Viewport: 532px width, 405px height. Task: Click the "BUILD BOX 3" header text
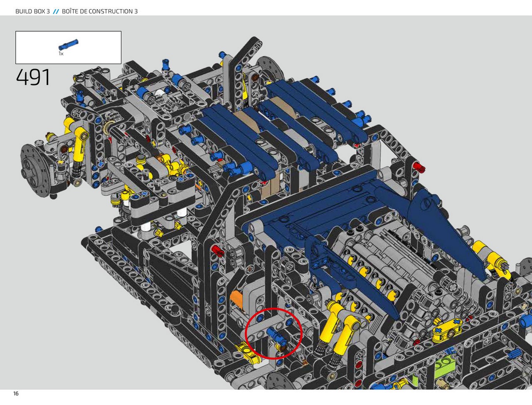click(x=32, y=11)
